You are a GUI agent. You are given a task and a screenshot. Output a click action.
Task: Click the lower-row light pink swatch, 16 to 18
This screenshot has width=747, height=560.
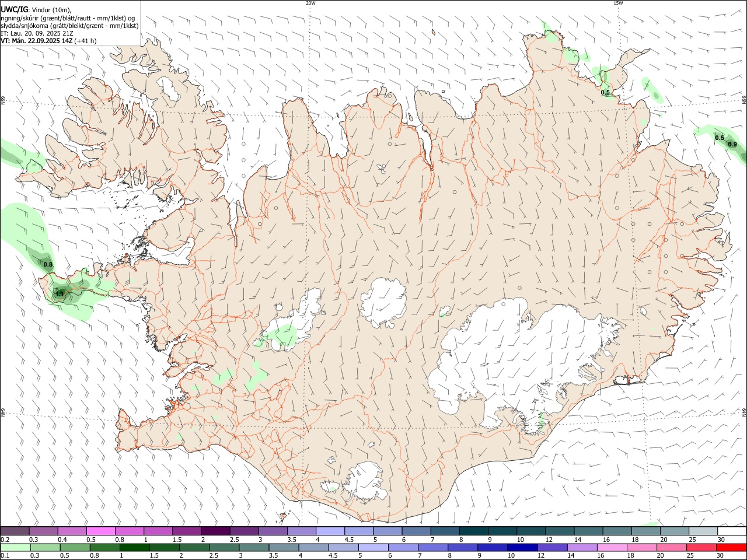(x=612, y=548)
